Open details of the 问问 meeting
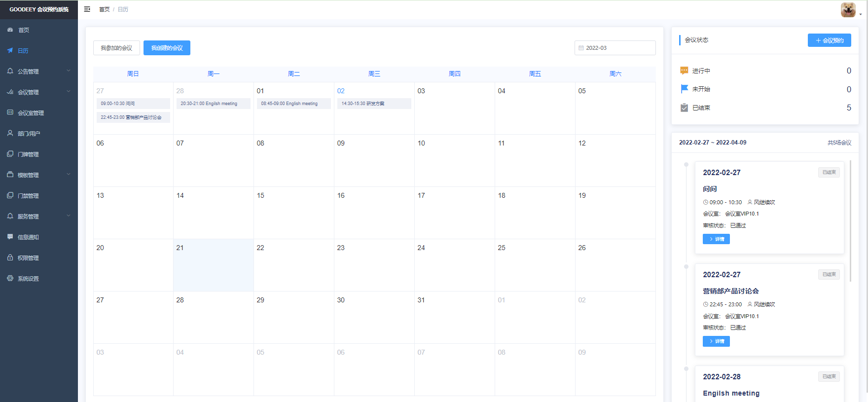 coord(716,239)
